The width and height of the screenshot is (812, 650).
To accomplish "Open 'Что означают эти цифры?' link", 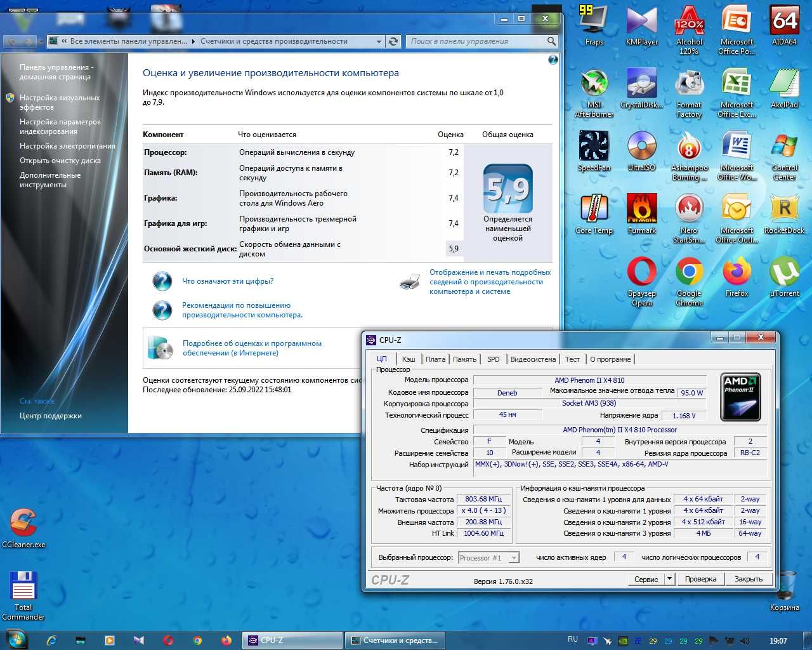I will (228, 281).
